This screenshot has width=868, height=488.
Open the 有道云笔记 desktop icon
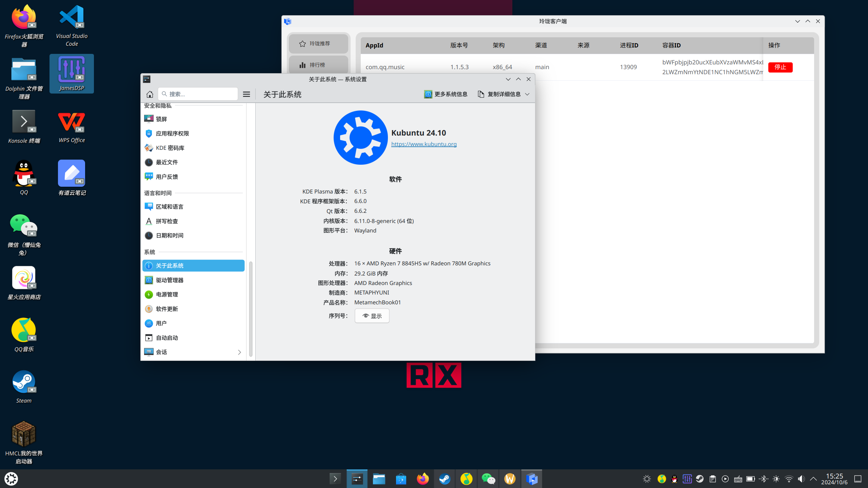click(72, 177)
